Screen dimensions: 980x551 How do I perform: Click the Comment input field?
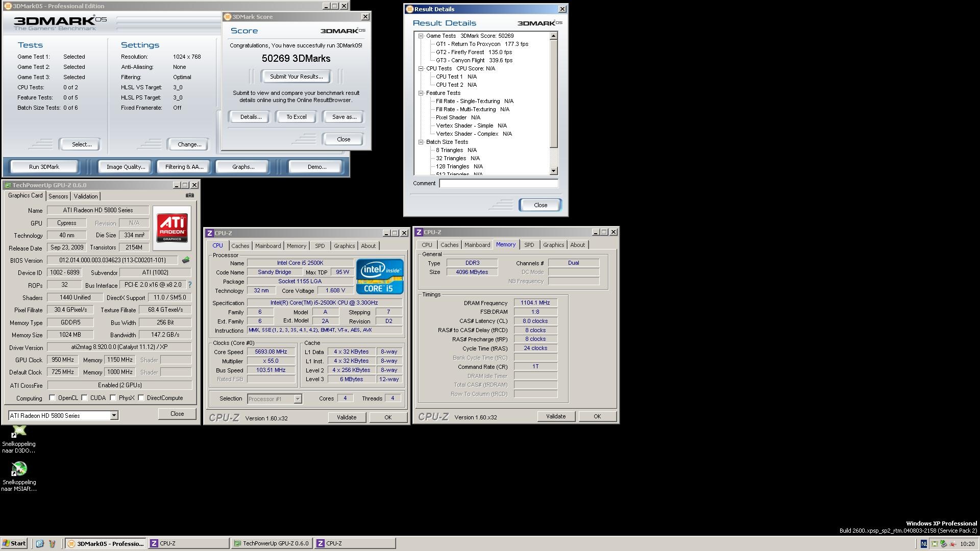point(498,183)
